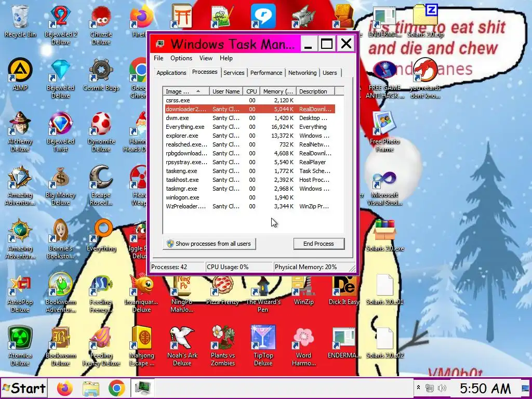Select the Everything.exe process row
This screenshot has width=532, height=399.
click(x=250, y=127)
